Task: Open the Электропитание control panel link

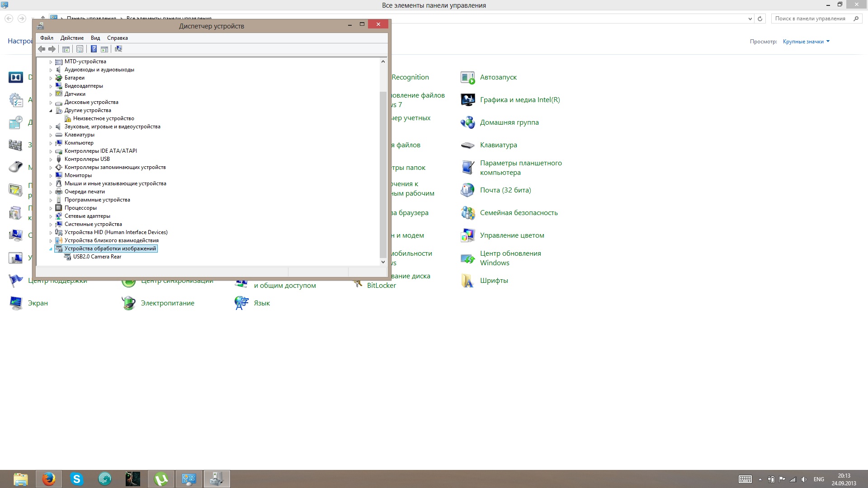Action: (167, 303)
